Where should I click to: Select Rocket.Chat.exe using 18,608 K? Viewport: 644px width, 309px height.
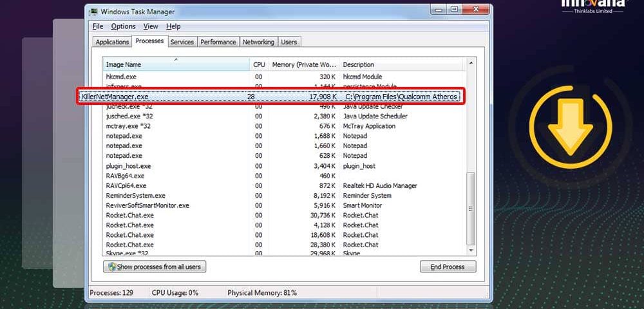click(x=283, y=235)
